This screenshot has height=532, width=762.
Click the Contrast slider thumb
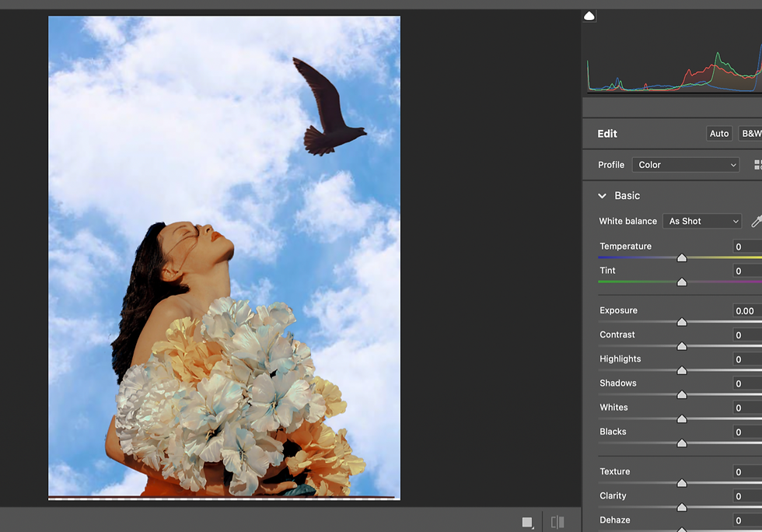coord(682,346)
